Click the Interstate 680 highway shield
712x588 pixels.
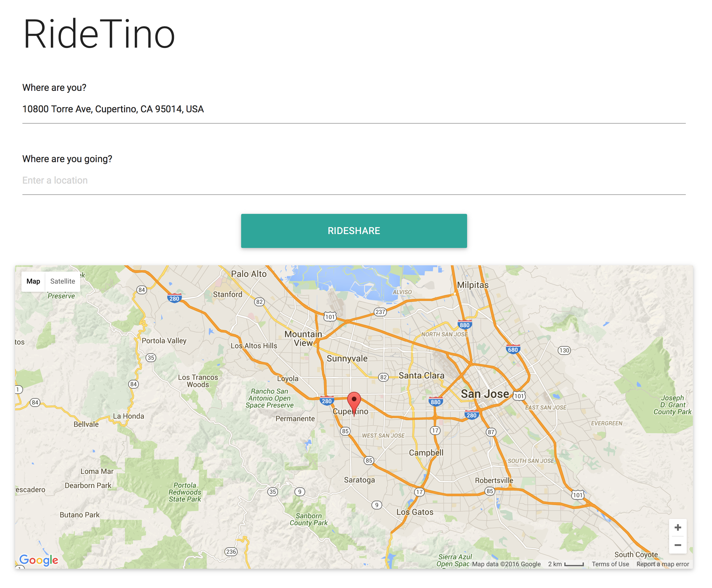point(513,349)
